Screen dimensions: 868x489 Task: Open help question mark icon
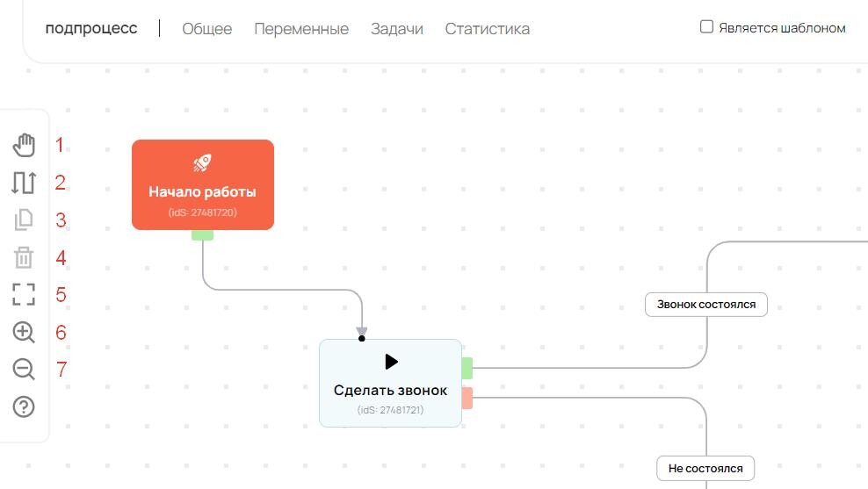coord(24,407)
